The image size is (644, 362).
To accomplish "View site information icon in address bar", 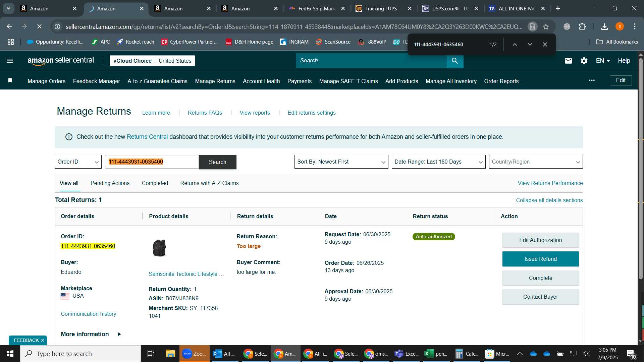I will point(58,26).
